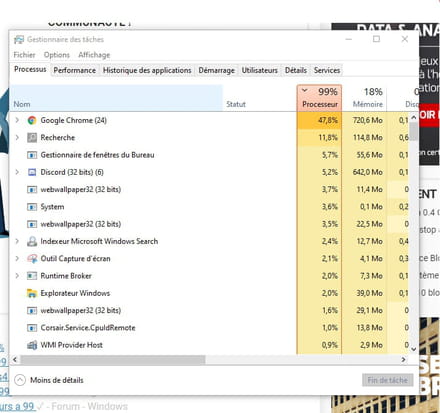
Task: Expand the Indexeur Microsoft Windows Search group
Action: click(17, 241)
